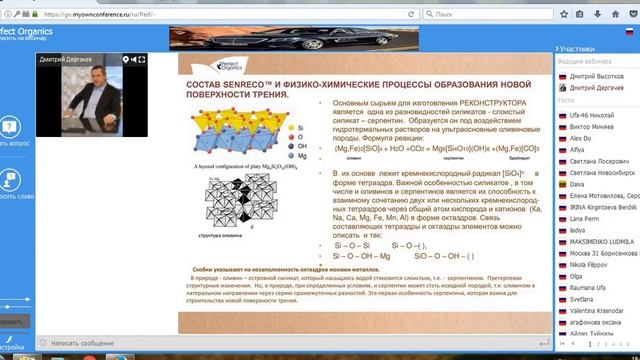Click the car banner advertisement

click(294, 38)
